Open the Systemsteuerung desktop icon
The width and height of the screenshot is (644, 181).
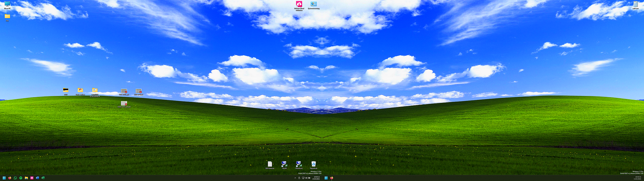(313, 5)
